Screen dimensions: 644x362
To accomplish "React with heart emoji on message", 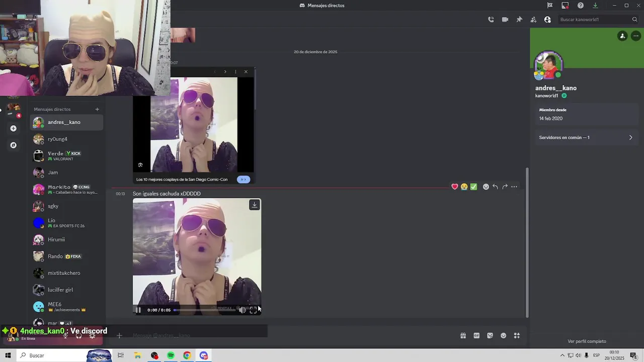I will (x=455, y=187).
